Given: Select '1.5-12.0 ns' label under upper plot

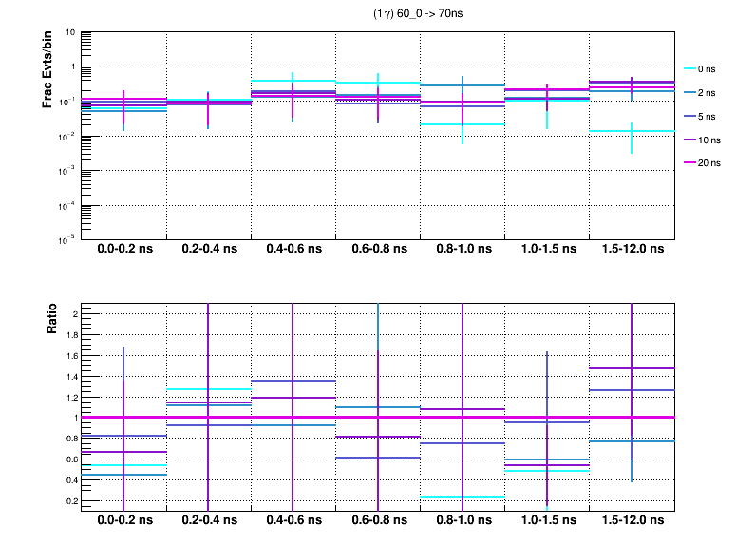Looking at the screenshot, I should pos(633,251).
